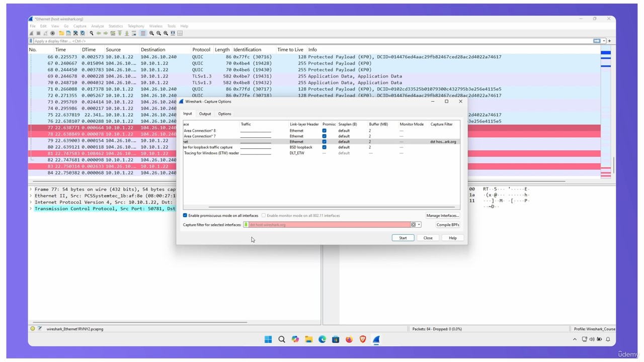The width and height of the screenshot is (644, 362).
Task: Apply display filter arrow button
Action: (x=597, y=41)
